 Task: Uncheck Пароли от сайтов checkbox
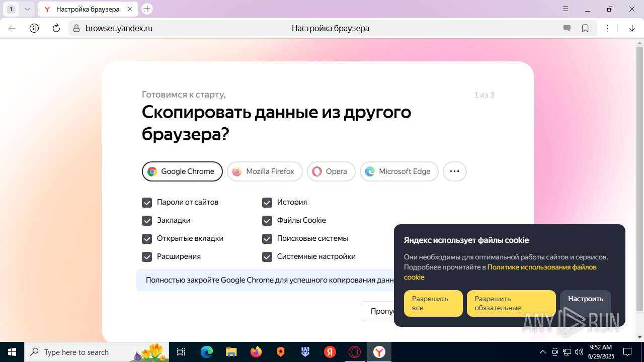tap(147, 203)
